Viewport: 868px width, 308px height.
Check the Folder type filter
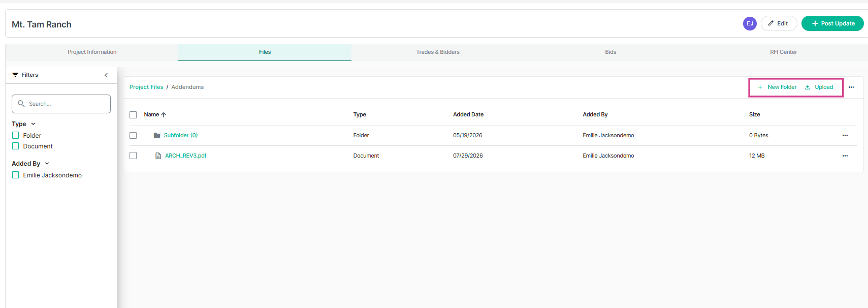pos(16,135)
